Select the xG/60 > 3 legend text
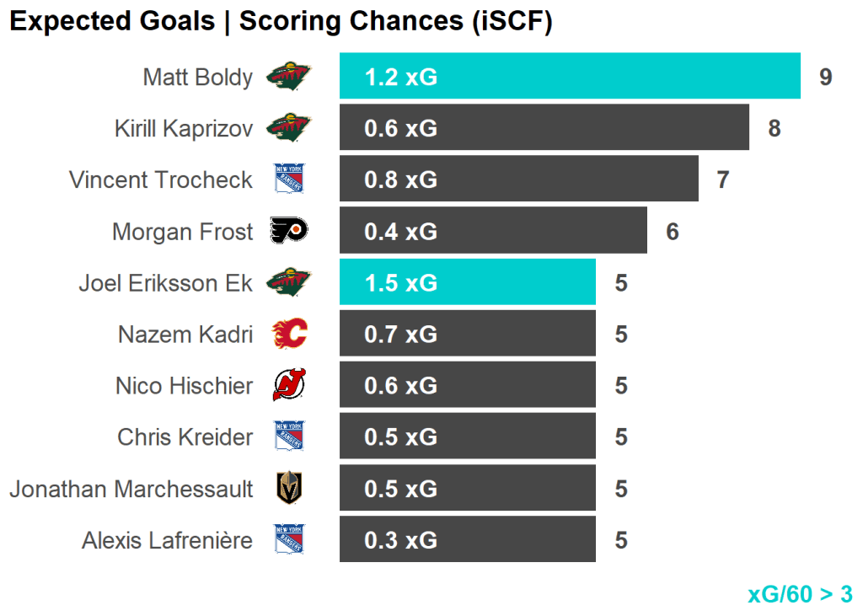Screen dimensions: 863x616 [800, 594]
